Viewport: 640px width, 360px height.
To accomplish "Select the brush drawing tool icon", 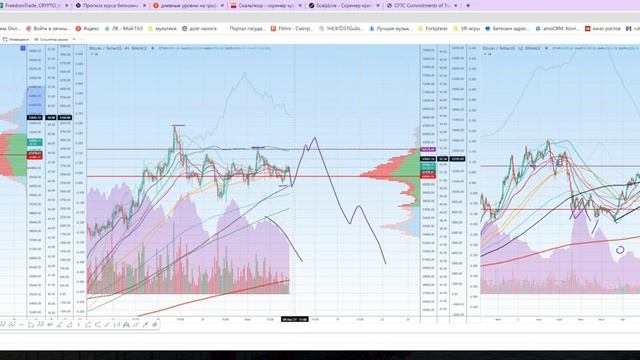I will (x=145, y=324).
